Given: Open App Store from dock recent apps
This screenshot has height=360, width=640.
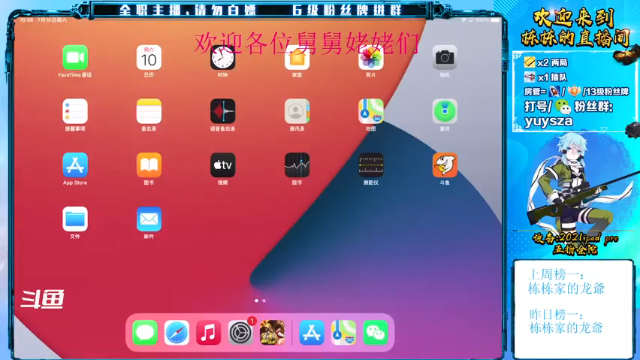Looking at the screenshot, I should pos(312,333).
